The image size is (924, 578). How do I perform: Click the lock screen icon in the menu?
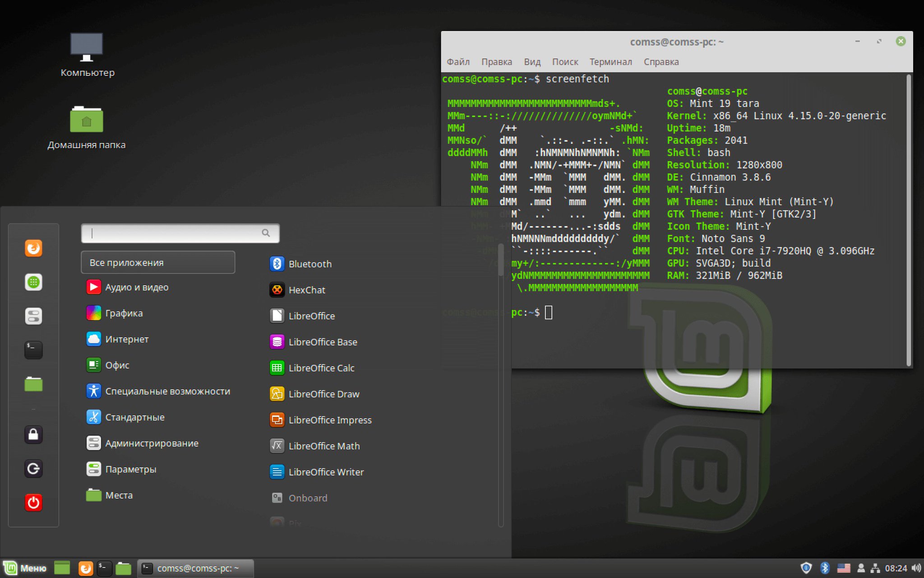click(x=33, y=434)
